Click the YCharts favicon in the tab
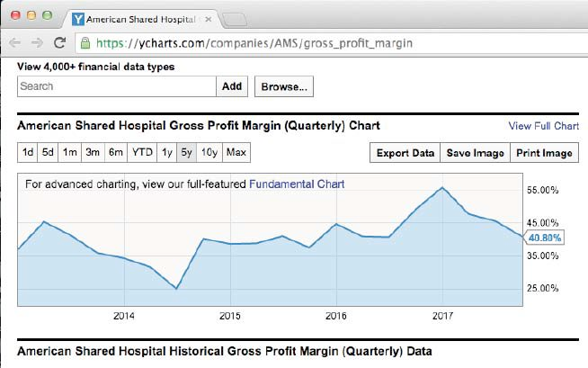This screenshot has width=588, height=368. point(78,19)
